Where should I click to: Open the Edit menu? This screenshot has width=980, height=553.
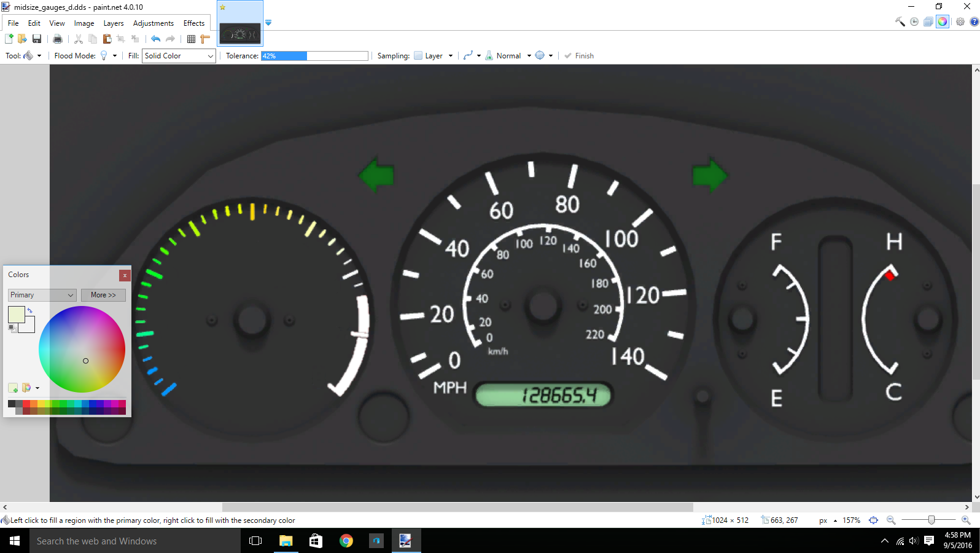point(34,23)
